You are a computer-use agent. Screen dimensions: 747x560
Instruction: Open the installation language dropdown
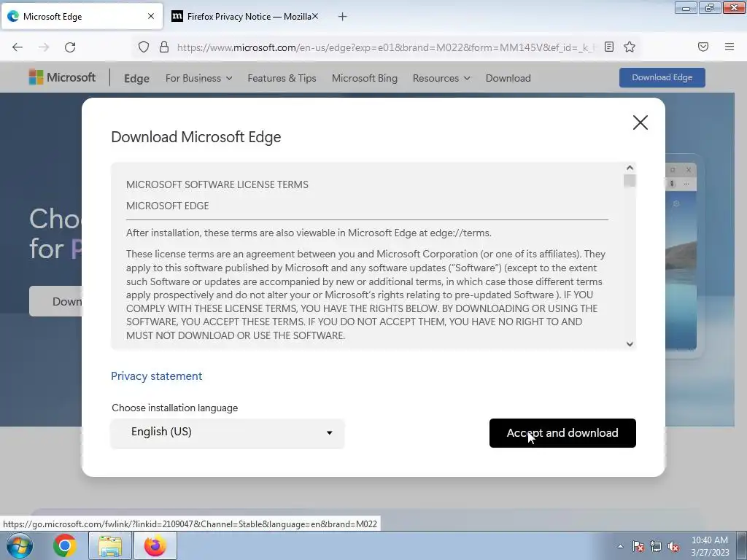tap(228, 433)
